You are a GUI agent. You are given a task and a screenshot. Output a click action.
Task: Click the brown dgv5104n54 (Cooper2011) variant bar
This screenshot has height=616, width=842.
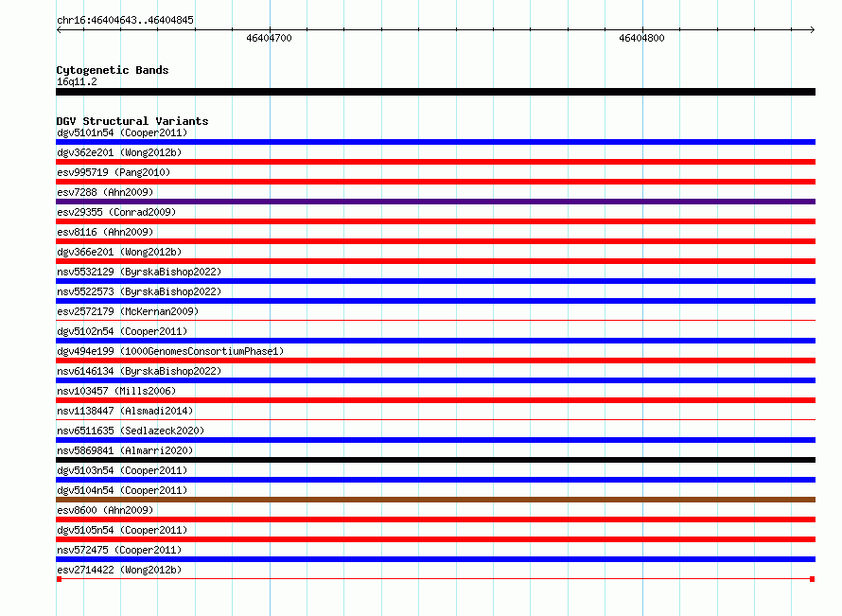coord(435,500)
